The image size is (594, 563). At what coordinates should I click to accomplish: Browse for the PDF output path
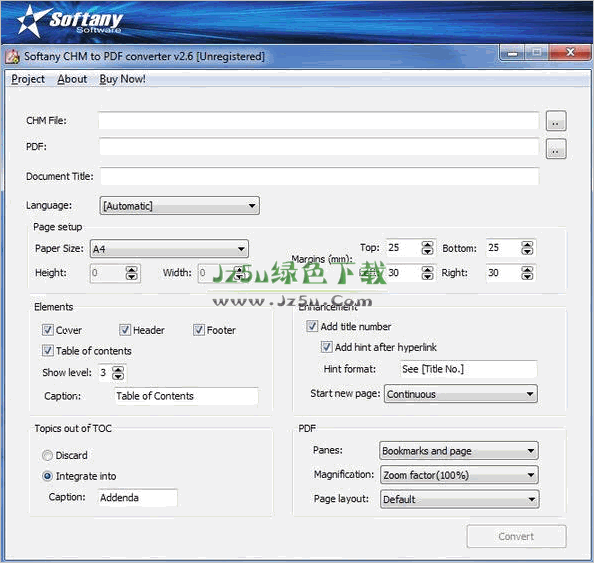(x=556, y=149)
